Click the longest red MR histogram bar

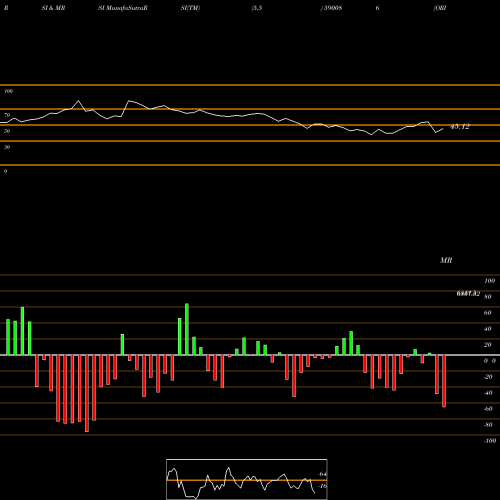coord(87,393)
